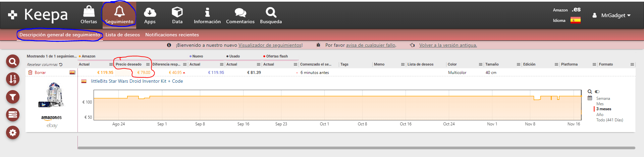Click the chart zoom magnifier icon
The image size is (644, 157).
[x=590, y=91]
